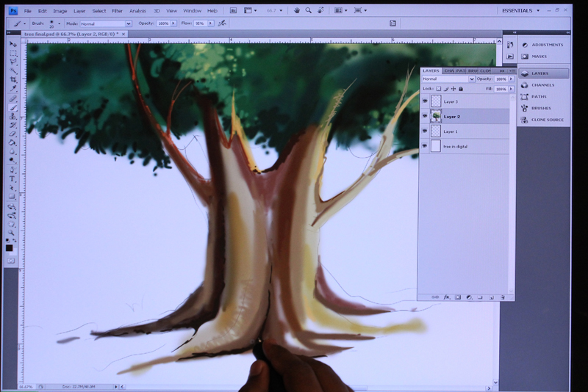Open the Filter menu
The height and width of the screenshot is (392, 588).
[117, 11]
